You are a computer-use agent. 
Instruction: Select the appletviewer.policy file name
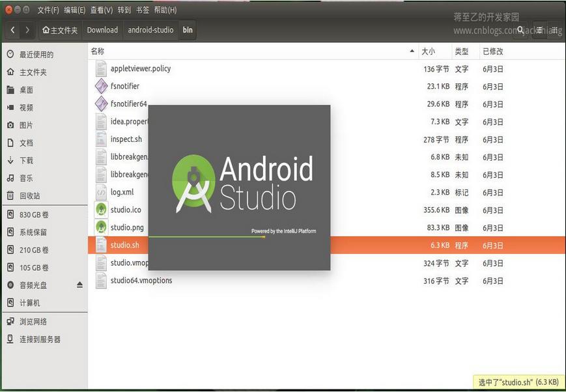pos(141,68)
